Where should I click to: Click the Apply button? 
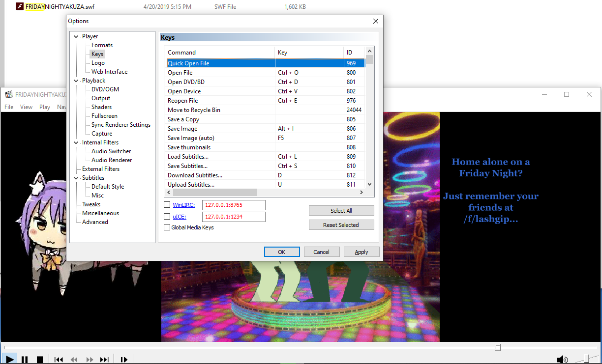pyautogui.click(x=361, y=252)
